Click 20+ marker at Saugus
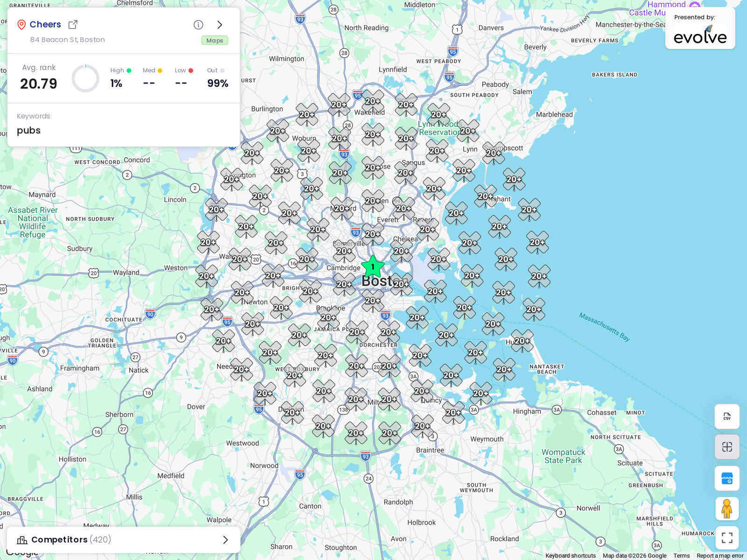This screenshot has height=560, width=747. coord(405,174)
